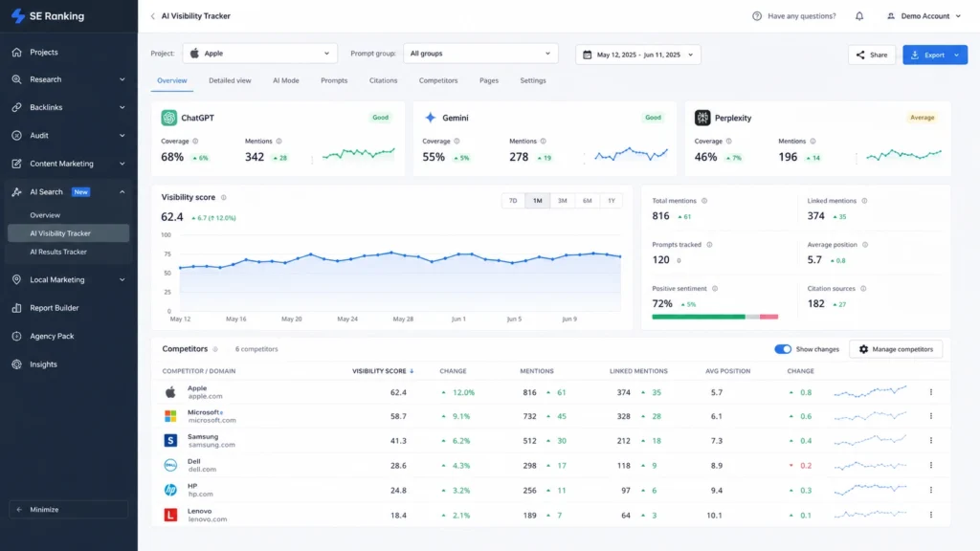Expand the Backlinks sidebar section
This screenshot has width=980, height=551.
coord(122,107)
